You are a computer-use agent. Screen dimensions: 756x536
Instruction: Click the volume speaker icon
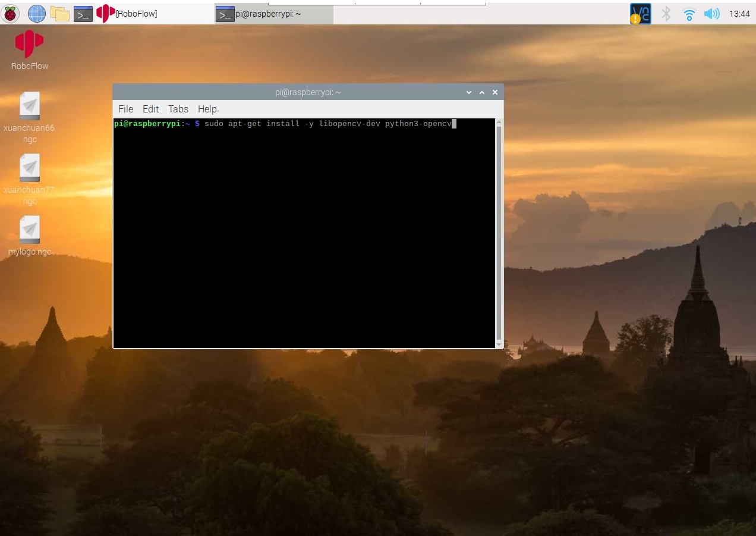[711, 13]
